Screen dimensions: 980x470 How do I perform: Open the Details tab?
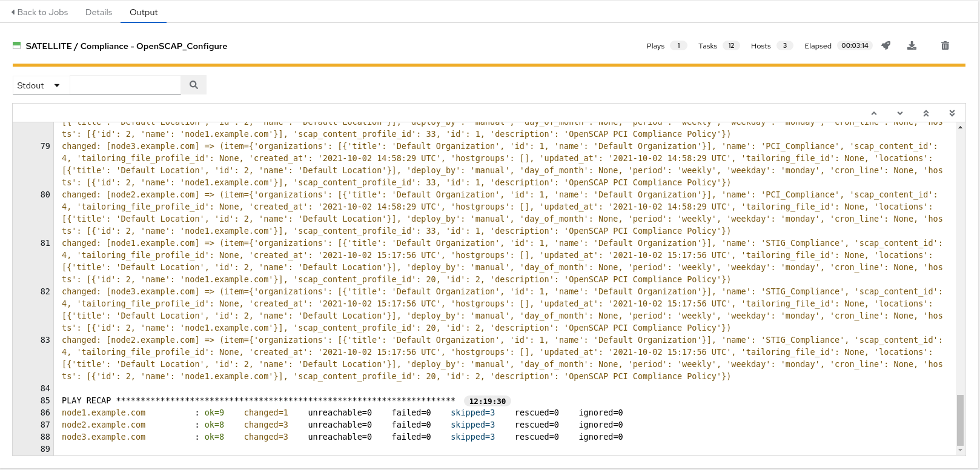click(x=99, y=12)
